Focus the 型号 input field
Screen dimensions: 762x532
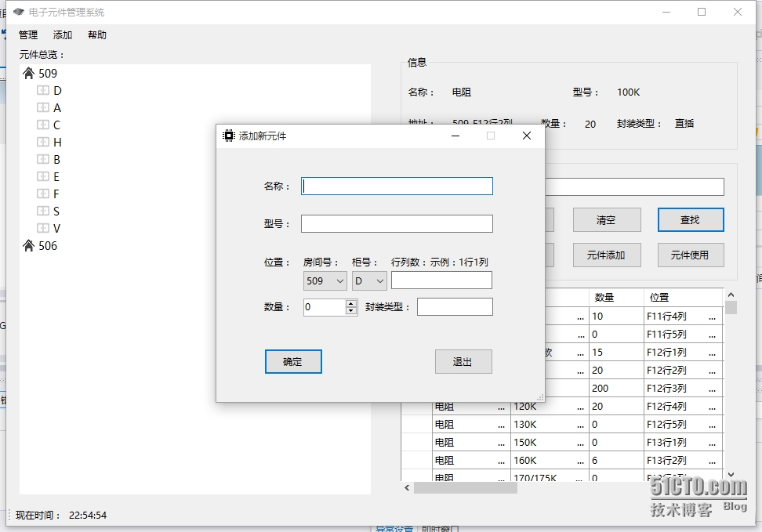[x=397, y=224]
